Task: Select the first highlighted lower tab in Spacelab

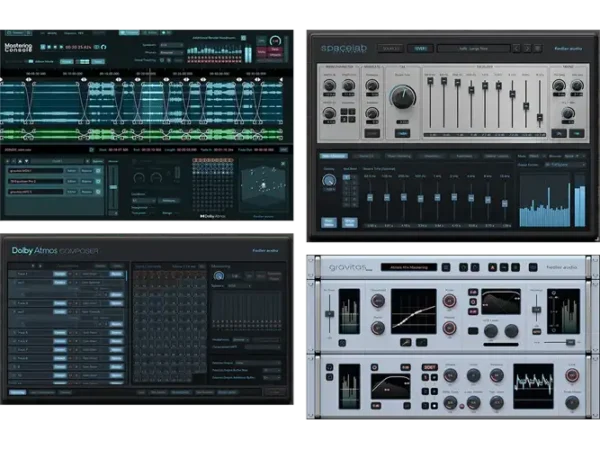Action: pos(333,156)
